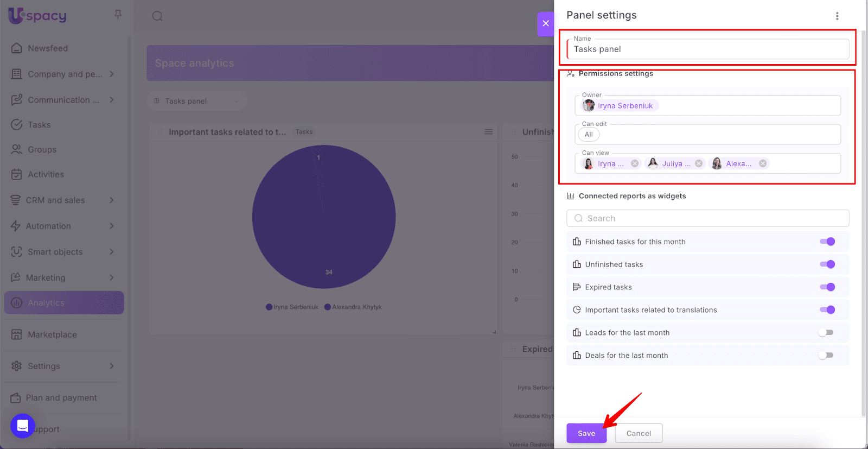Click the Search field for connected reports
This screenshot has height=449, width=868.
point(707,218)
